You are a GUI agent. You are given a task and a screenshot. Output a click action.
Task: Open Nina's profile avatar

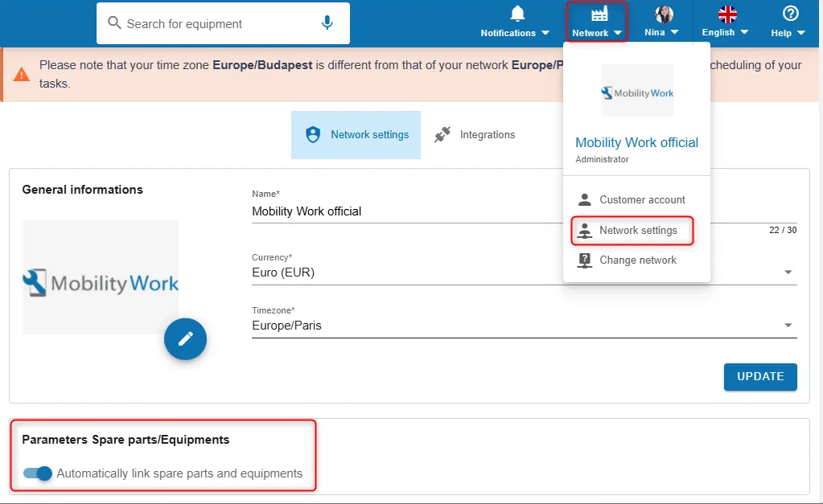[664, 14]
